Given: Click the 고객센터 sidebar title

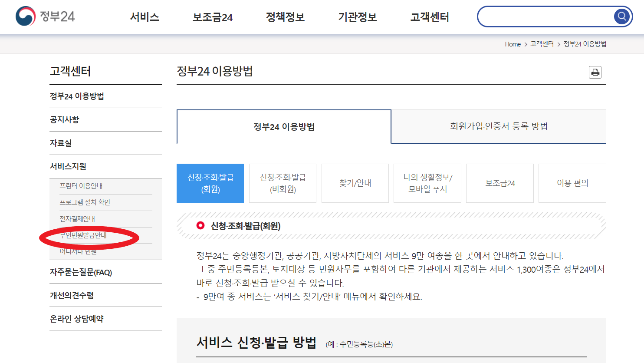Looking at the screenshot, I should (70, 71).
